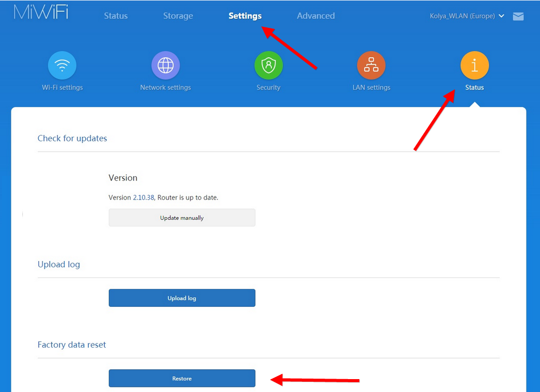540x392 pixels.
Task: Click the 2.10.38 version number link
Action: 144,198
